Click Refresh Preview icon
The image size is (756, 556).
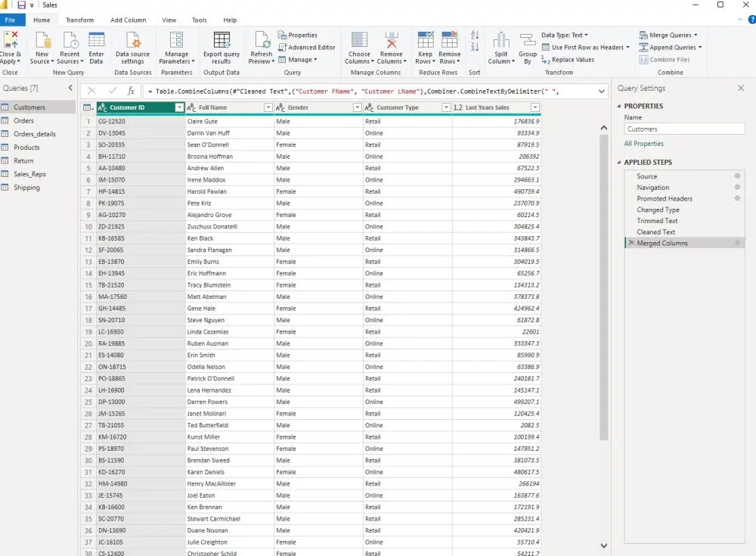tap(262, 39)
